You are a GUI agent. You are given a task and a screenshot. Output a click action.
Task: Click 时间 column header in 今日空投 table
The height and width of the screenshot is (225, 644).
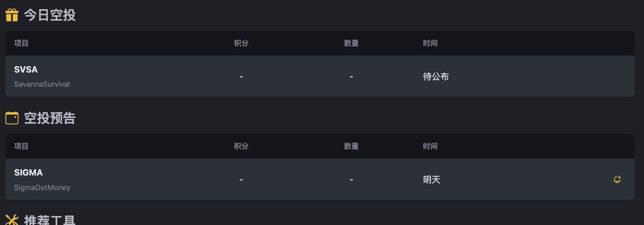(430, 43)
